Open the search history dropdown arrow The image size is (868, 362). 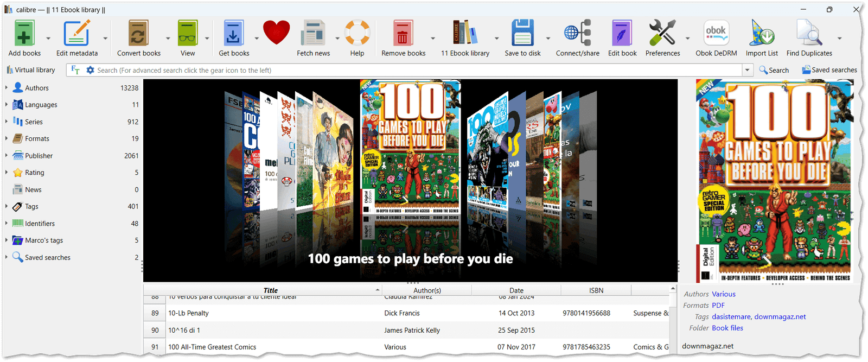click(748, 70)
